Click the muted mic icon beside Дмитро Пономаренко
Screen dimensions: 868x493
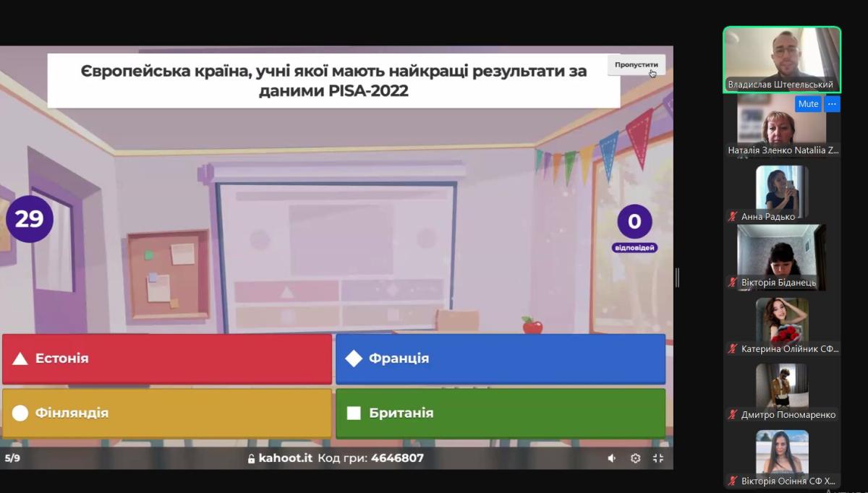click(733, 415)
